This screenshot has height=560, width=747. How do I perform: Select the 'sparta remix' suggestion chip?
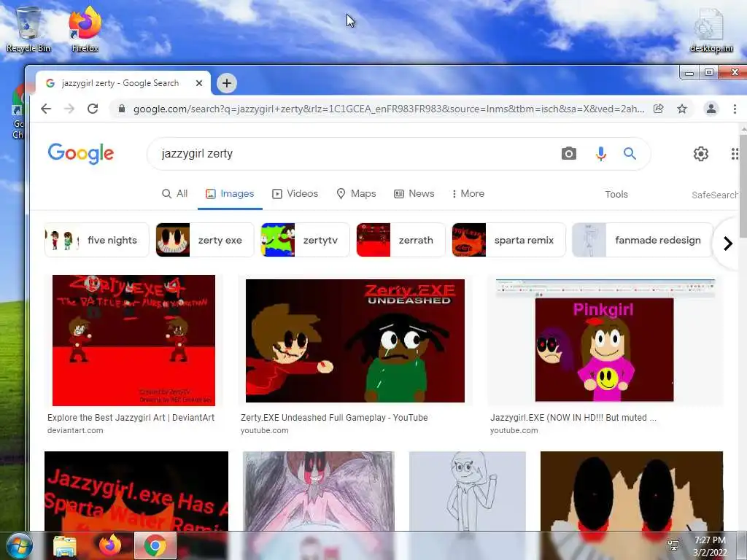(508, 240)
